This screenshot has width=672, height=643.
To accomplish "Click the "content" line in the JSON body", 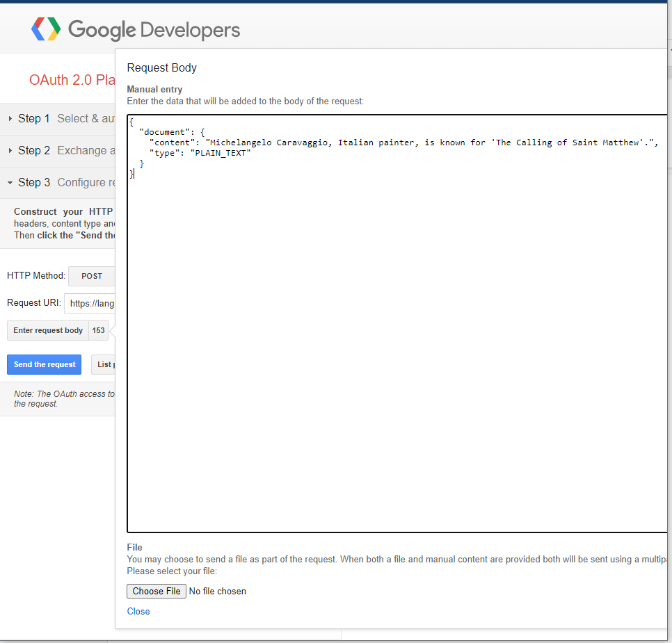I will point(403,143).
